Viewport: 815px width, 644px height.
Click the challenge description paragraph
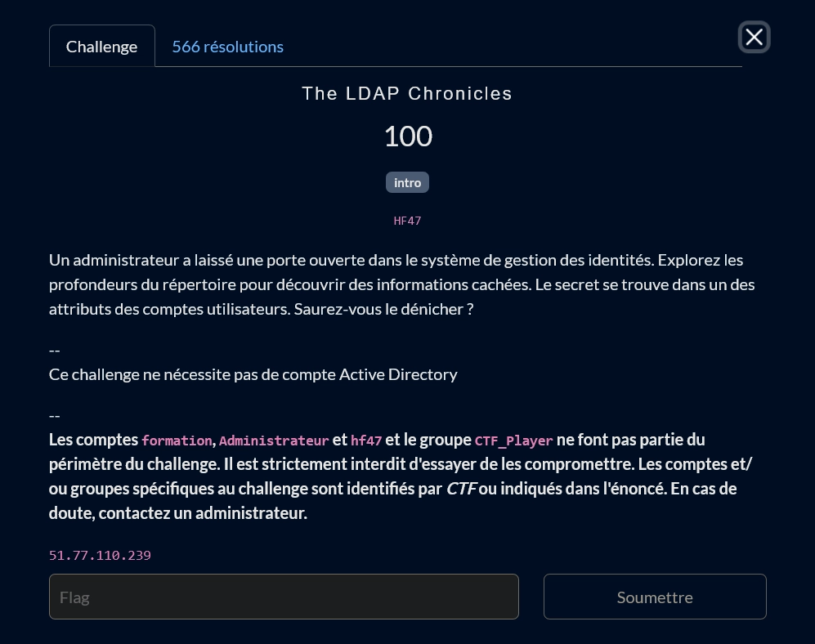coord(401,284)
